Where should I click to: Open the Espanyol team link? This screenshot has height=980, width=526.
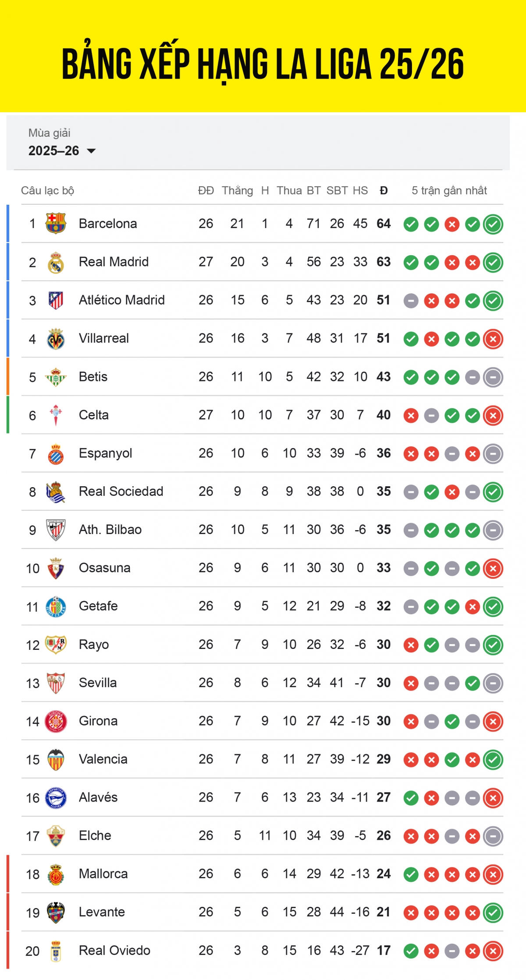pyautogui.click(x=105, y=453)
